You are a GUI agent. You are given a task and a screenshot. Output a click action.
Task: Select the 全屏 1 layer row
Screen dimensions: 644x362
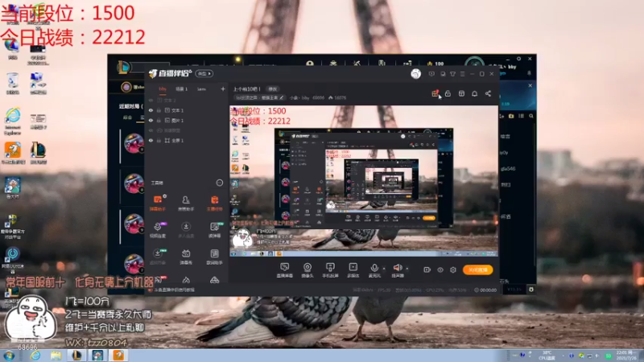pos(187,140)
